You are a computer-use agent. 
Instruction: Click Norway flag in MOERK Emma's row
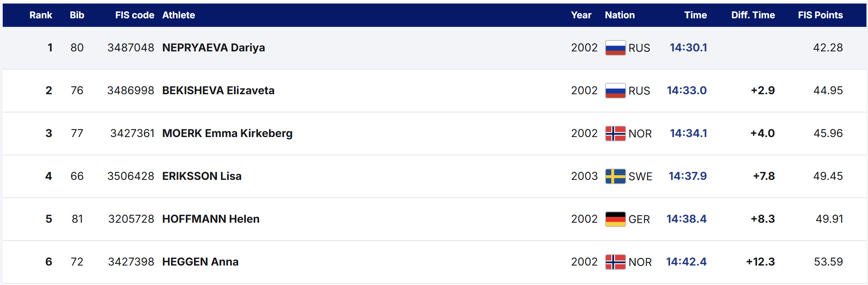click(615, 134)
